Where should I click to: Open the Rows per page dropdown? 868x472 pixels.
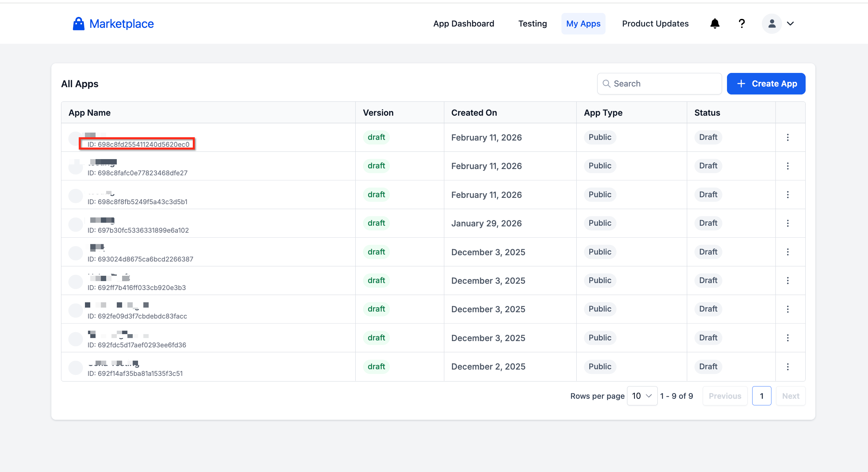click(642, 396)
